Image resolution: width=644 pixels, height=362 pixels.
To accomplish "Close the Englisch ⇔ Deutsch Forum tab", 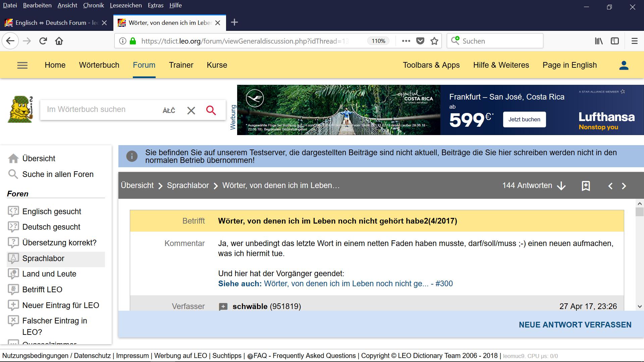I will tap(104, 23).
